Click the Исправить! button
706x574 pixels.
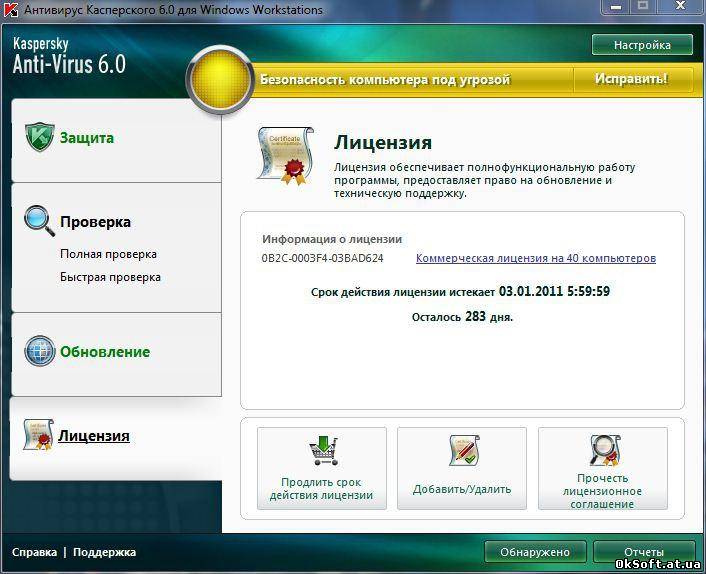click(x=631, y=79)
